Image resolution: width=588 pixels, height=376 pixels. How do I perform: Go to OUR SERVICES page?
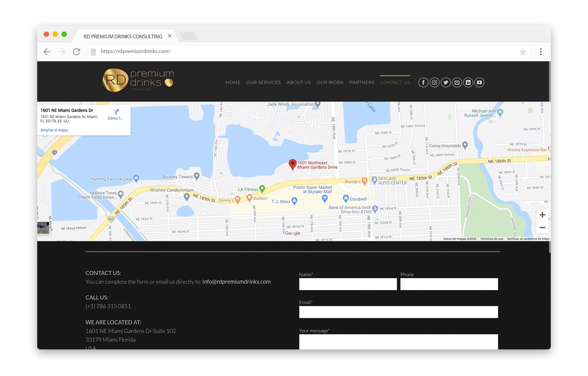(263, 82)
